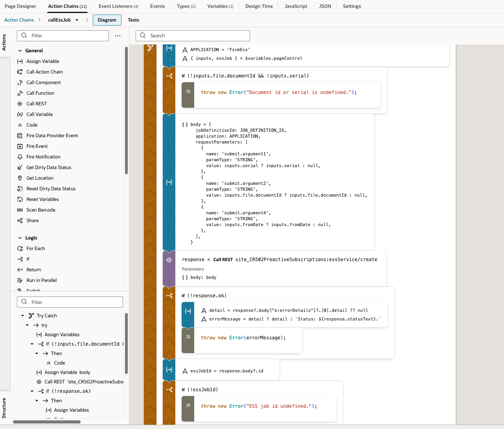Image resolution: width=504 pixels, height=429 pixels.
Task: Click the Actions palette vertical scrollbar
Action: [x=126, y=110]
